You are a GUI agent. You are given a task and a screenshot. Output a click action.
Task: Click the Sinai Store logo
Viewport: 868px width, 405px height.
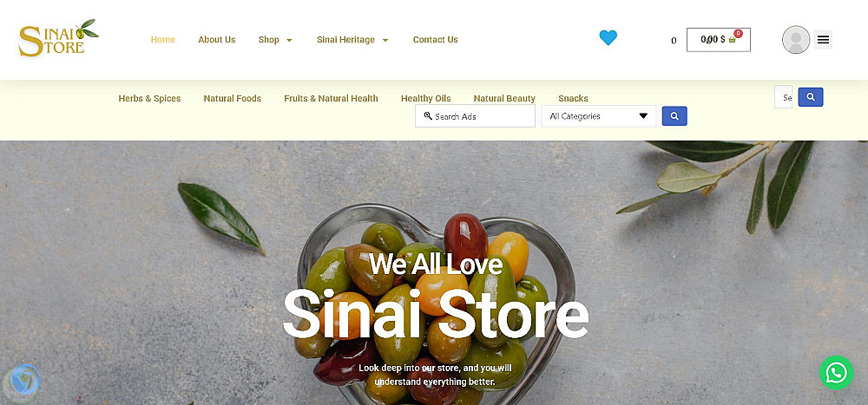tap(58, 38)
